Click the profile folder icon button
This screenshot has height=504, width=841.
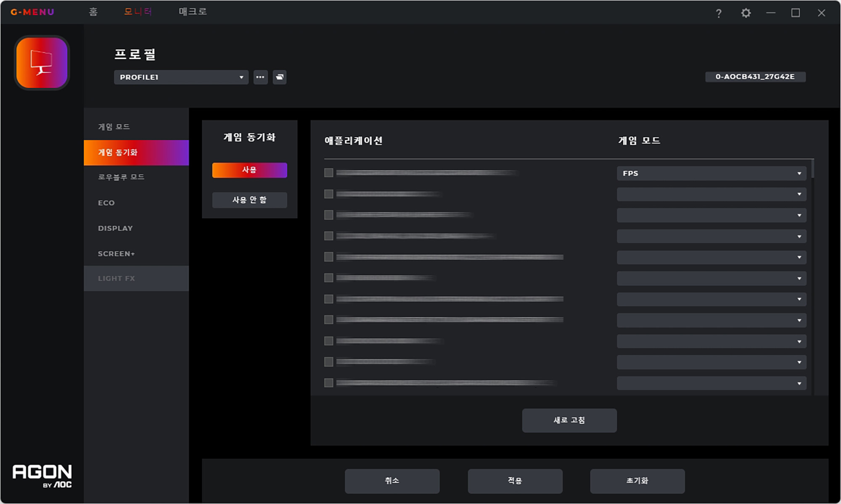pyautogui.click(x=280, y=77)
